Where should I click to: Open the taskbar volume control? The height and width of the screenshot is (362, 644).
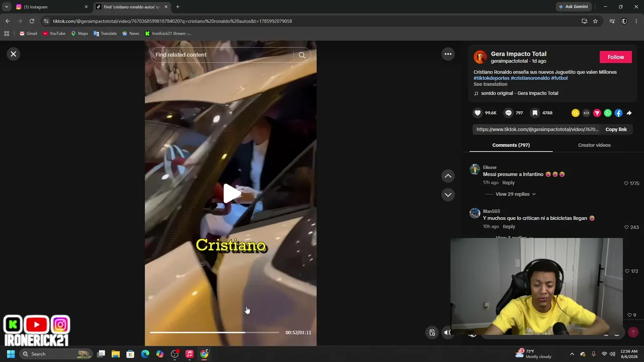(612, 354)
